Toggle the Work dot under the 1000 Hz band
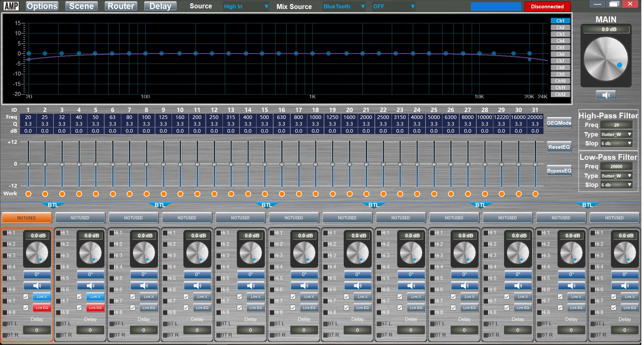 (315, 194)
